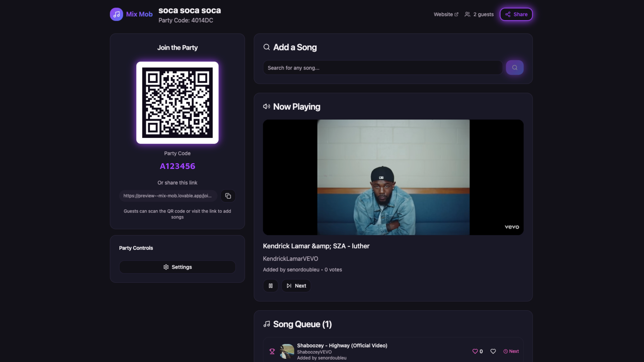644x362 pixels.
Task: Open party Settings
Action: pyautogui.click(x=177, y=267)
